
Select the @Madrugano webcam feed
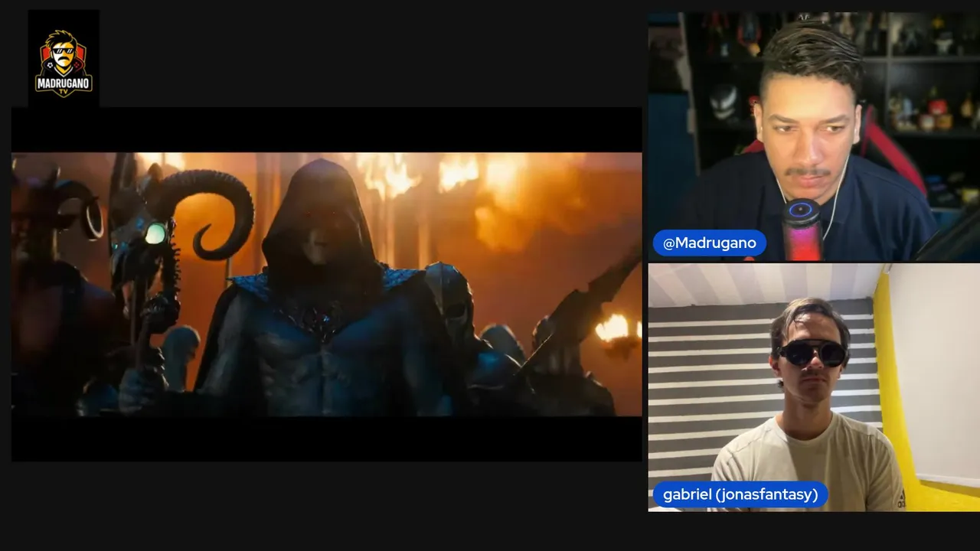(814, 136)
